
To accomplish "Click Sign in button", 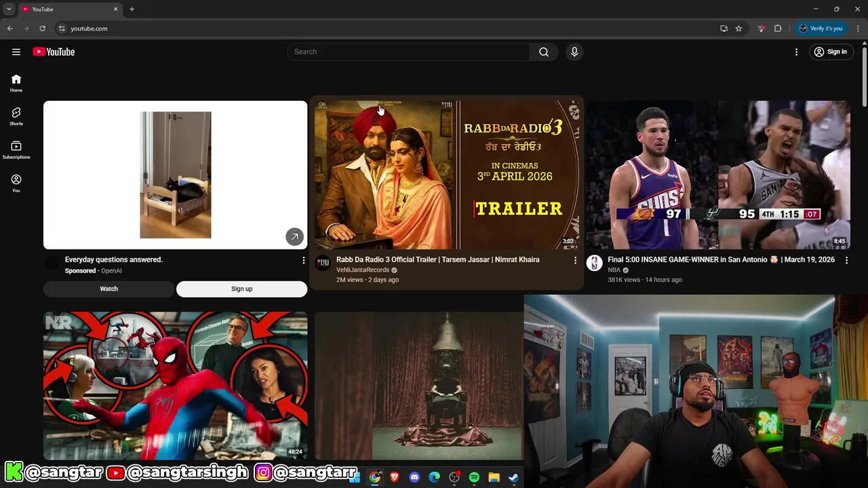I will 830,52.
